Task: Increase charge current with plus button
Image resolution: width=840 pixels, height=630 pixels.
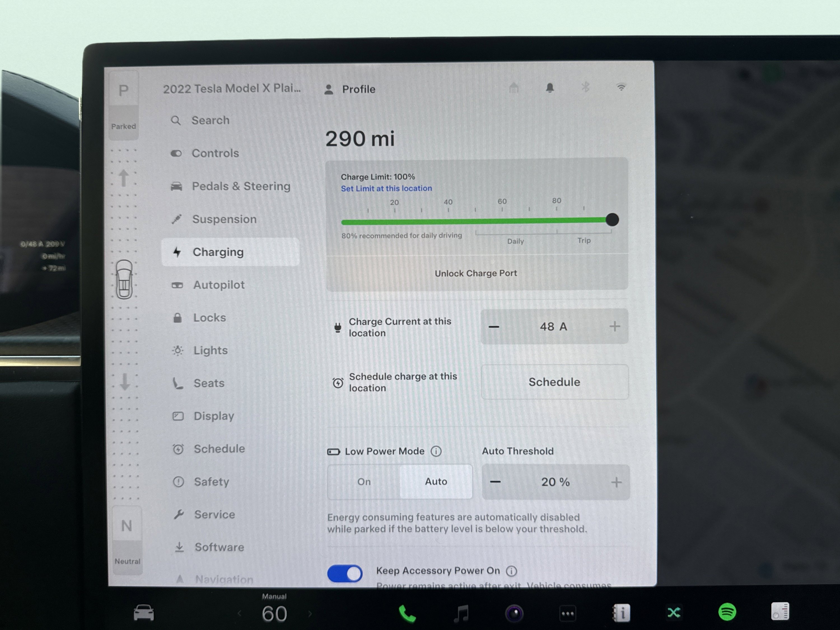Action: [x=615, y=326]
